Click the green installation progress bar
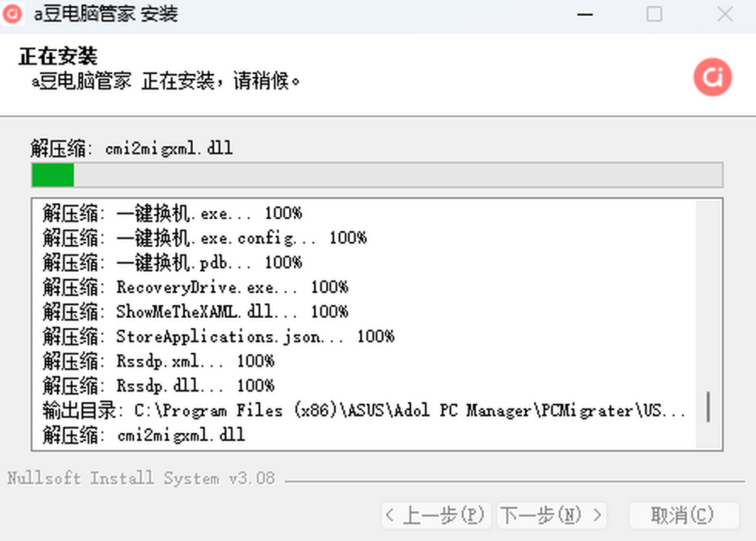The image size is (756, 541). click(x=377, y=175)
